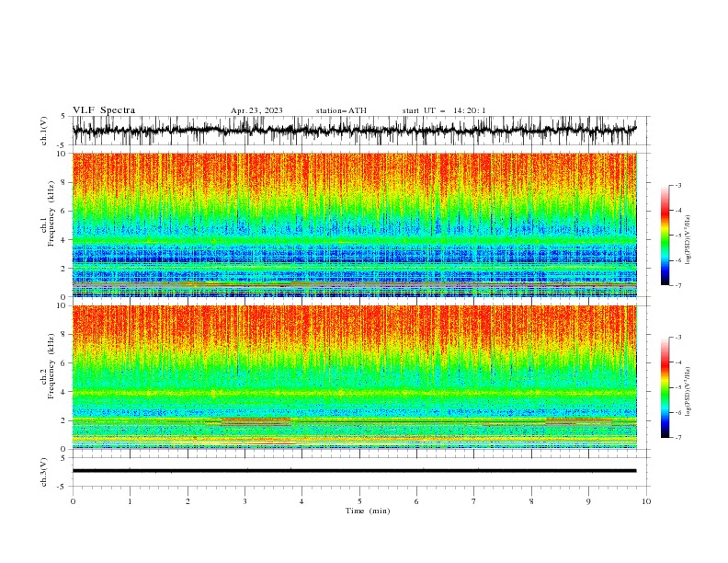The image size is (728, 563).
Task: Click the "ch.1(V)" vertical axis label
Action: (x=44, y=131)
